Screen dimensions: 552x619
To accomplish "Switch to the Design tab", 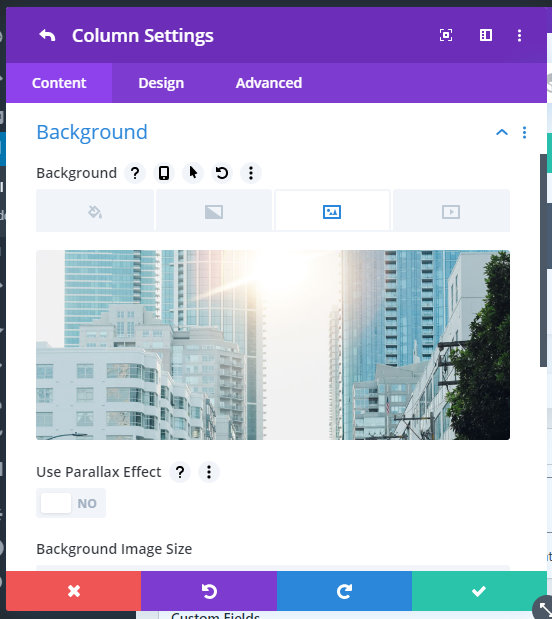I will pos(161,83).
